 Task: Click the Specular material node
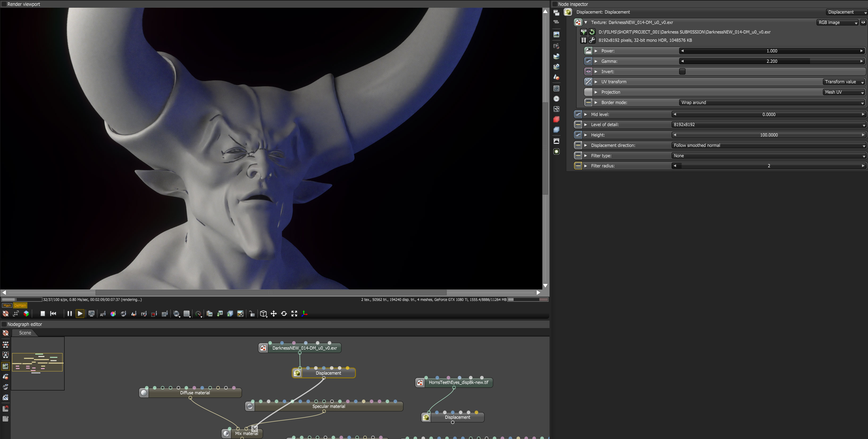pos(328,406)
